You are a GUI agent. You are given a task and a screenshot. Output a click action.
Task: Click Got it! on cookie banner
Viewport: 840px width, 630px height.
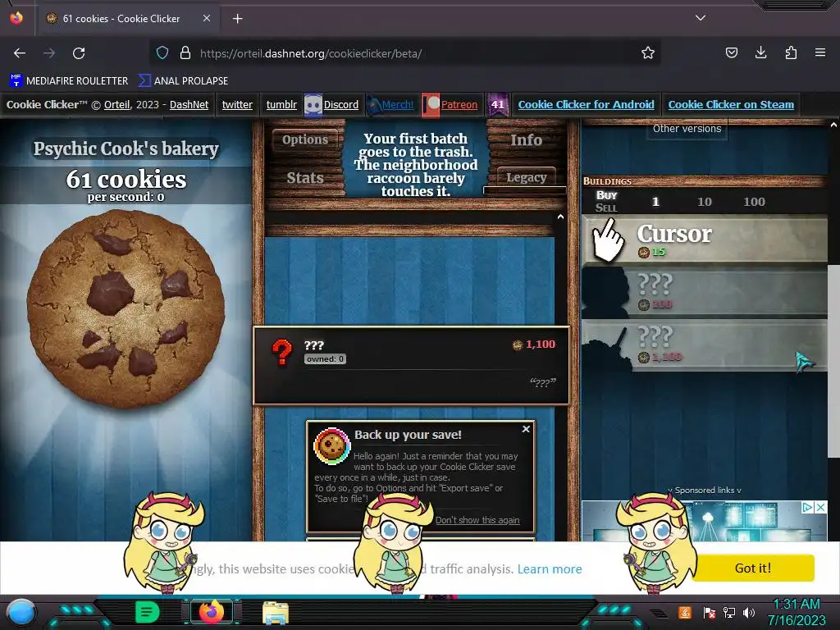753,568
